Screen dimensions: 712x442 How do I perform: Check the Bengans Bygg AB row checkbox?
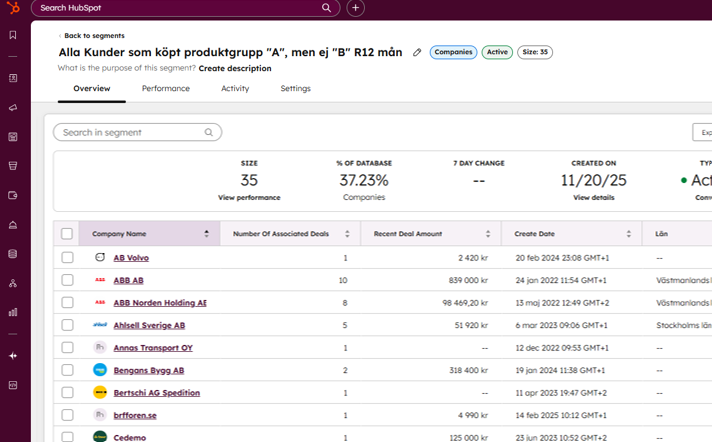tap(67, 370)
